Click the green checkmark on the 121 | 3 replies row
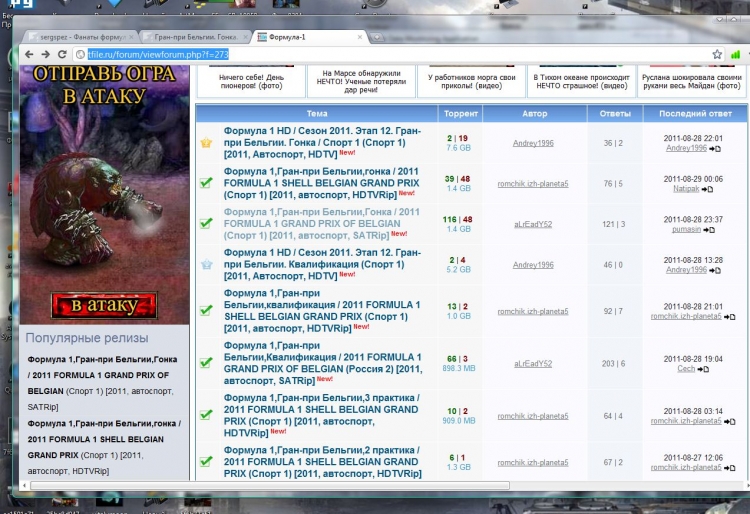This screenshot has height=514, width=750. click(x=206, y=223)
